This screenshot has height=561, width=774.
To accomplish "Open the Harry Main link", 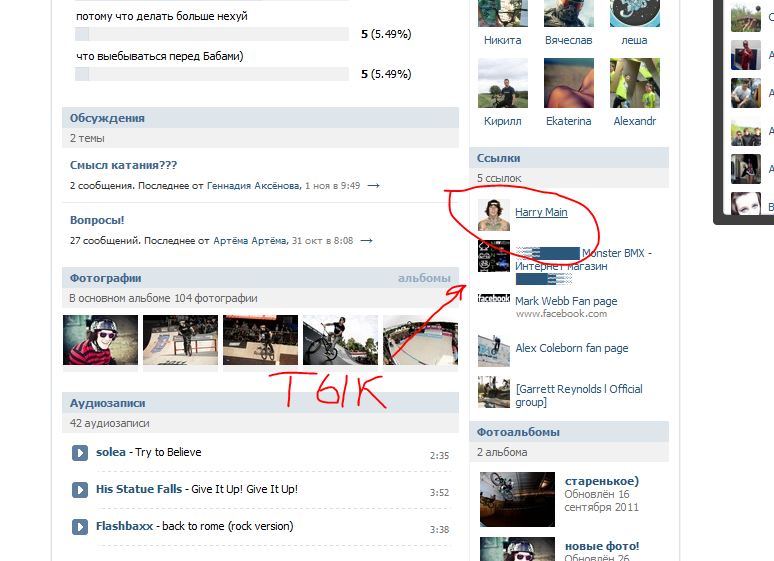I will [541, 212].
